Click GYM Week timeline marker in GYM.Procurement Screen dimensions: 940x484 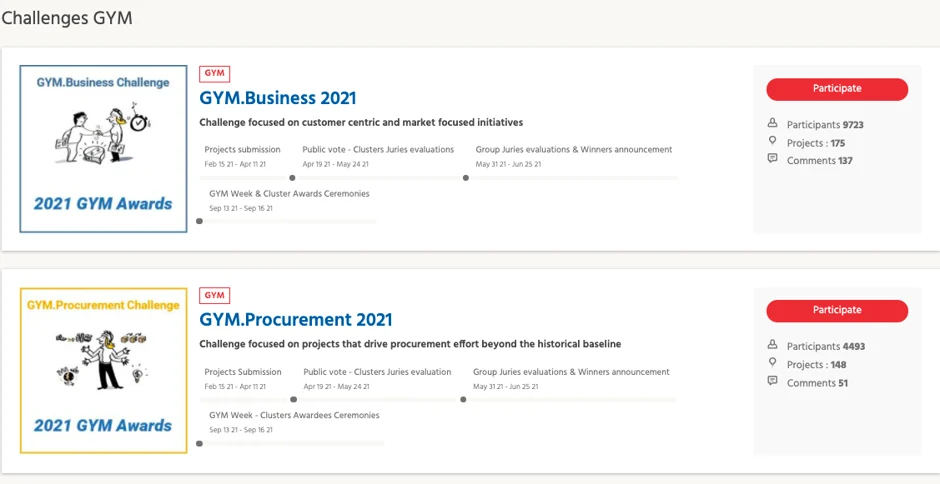[x=200, y=443]
